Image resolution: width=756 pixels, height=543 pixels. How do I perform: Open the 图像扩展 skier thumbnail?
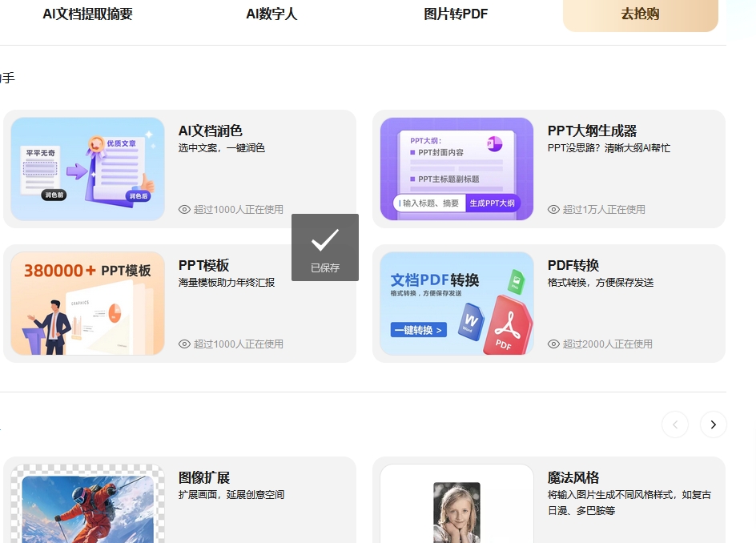[x=88, y=504]
